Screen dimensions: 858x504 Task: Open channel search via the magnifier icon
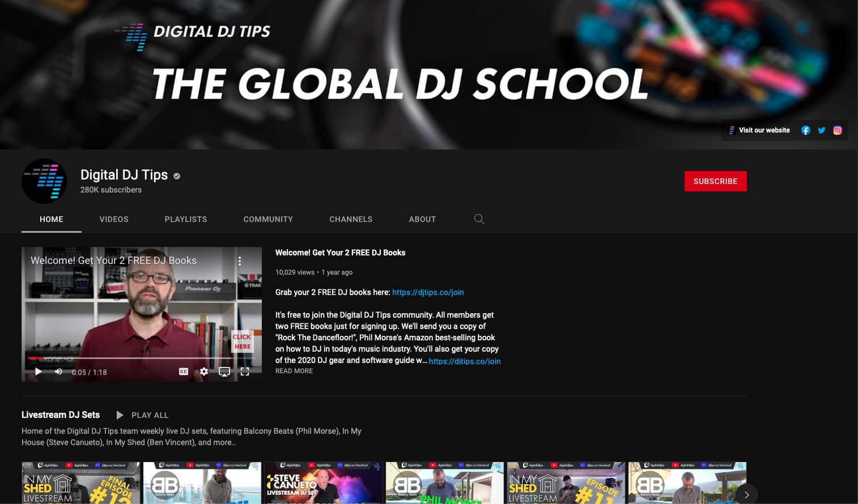479,219
